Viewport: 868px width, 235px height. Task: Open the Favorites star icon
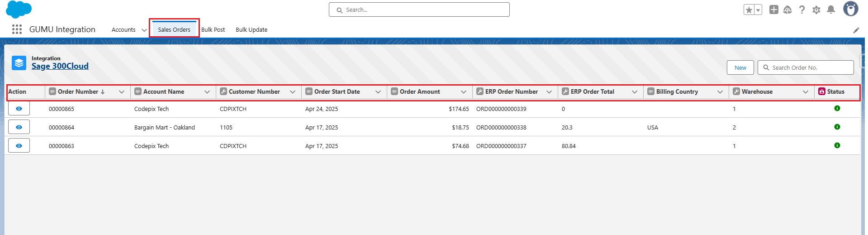click(x=749, y=10)
